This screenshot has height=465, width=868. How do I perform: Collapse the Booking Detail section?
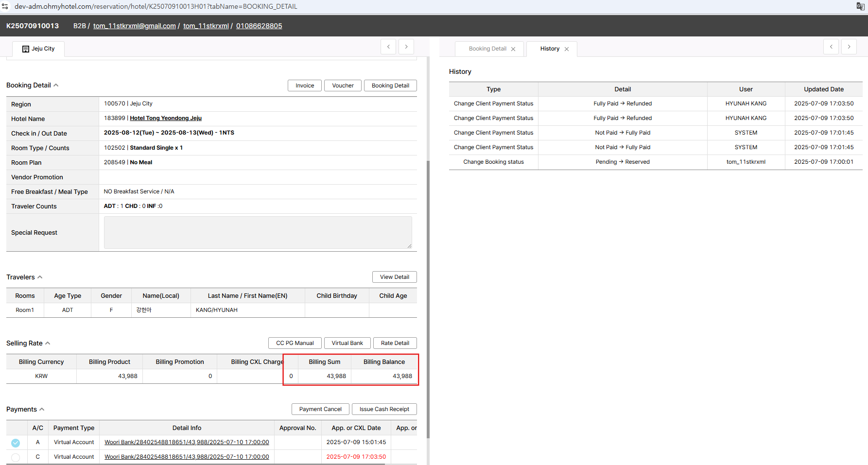click(x=56, y=85)
